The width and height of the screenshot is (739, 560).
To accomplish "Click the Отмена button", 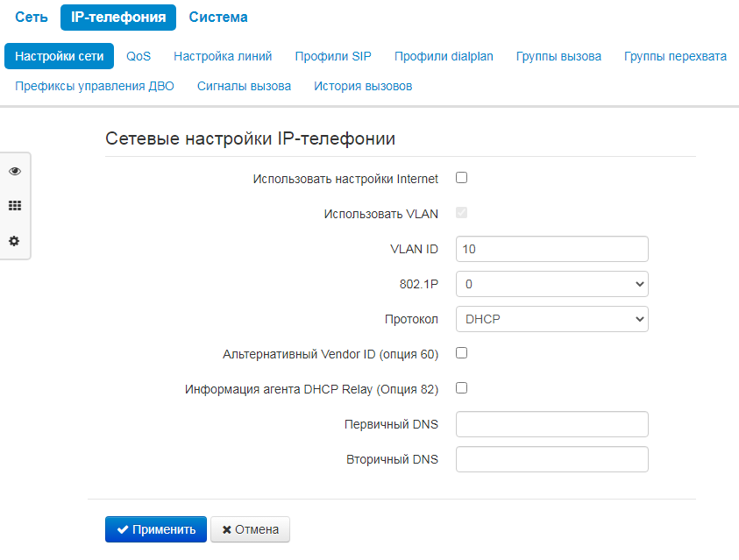I will pos(250,529).
